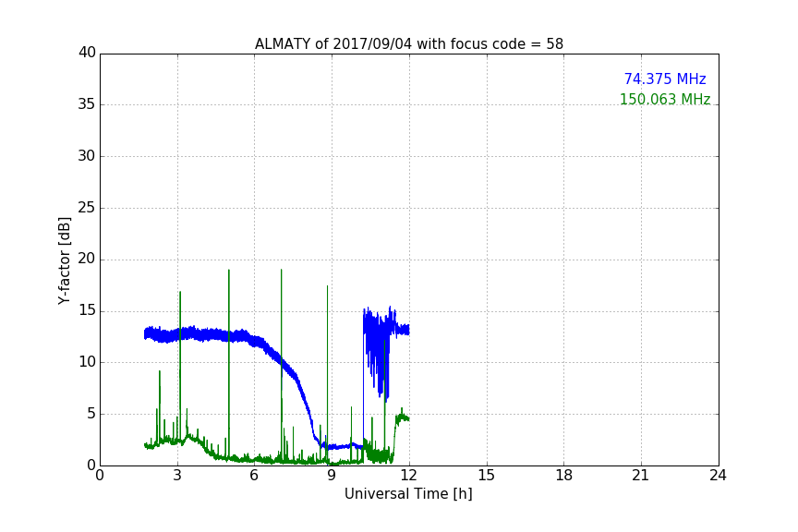Click the x-axis tick label 6

click(254, 476)
